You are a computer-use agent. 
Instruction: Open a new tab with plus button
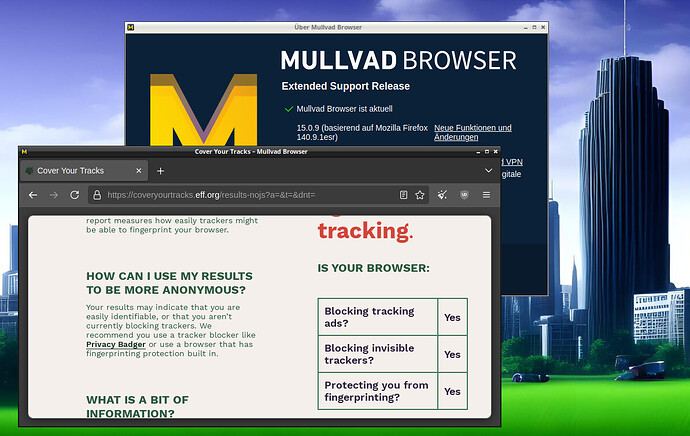click(x=161, y=171)
